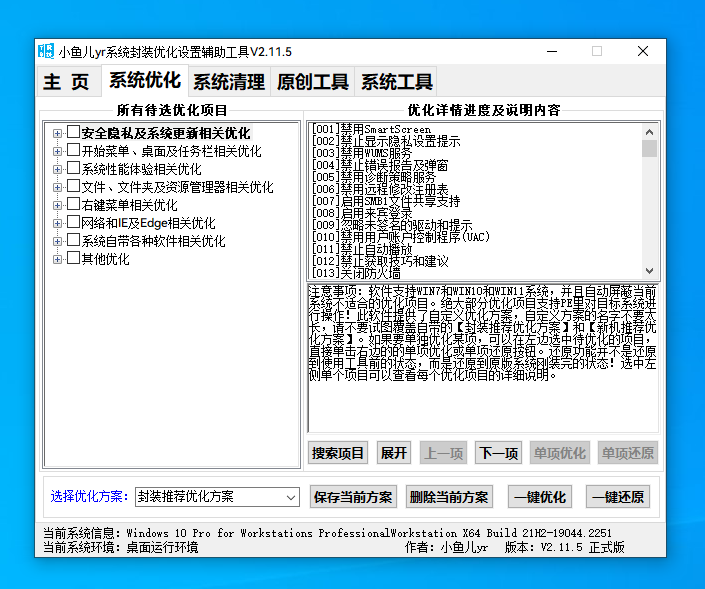Select the 系统优化 tab
This screenshot has width=705, height=589.
[x=145, y=80]
